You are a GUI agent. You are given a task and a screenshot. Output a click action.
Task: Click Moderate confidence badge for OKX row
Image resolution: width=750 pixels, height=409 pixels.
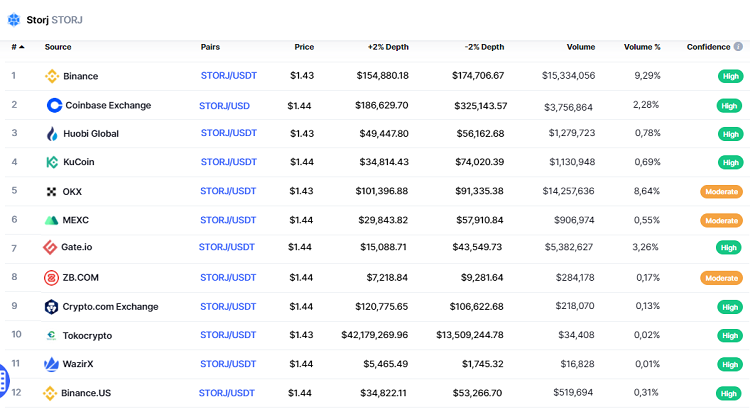[721, 191]
